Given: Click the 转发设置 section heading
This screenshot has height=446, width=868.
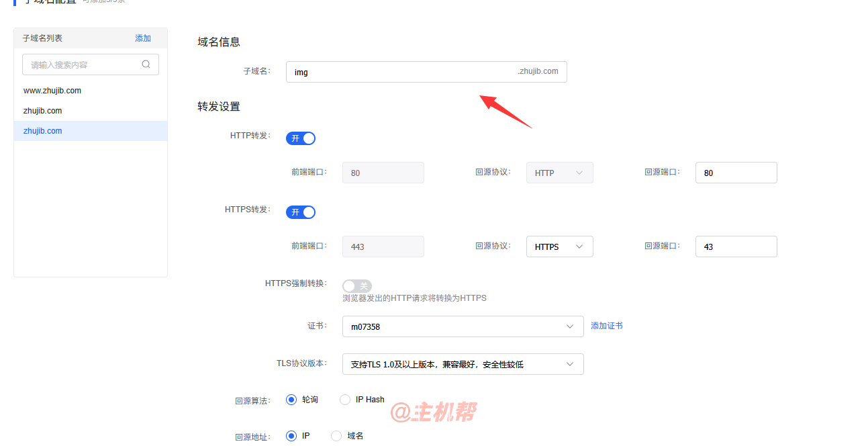Looking at the screenshot, I should pos(219,106).
